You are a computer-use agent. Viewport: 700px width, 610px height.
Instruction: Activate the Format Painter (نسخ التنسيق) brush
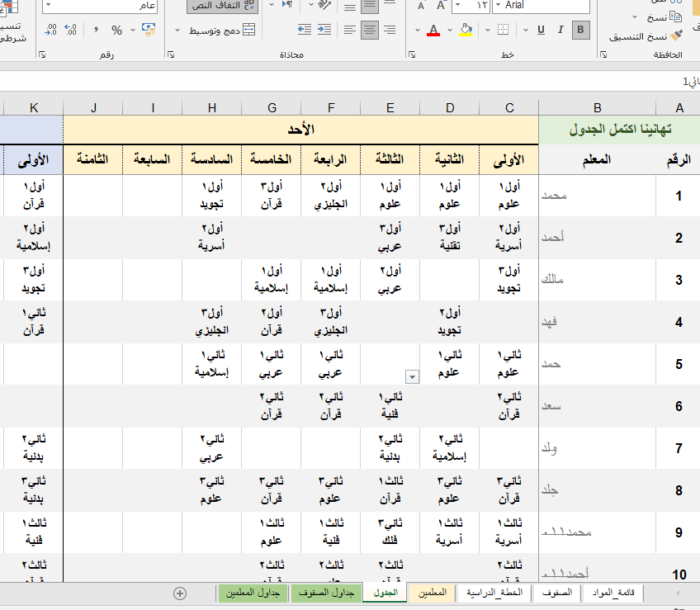pos(677,35)
